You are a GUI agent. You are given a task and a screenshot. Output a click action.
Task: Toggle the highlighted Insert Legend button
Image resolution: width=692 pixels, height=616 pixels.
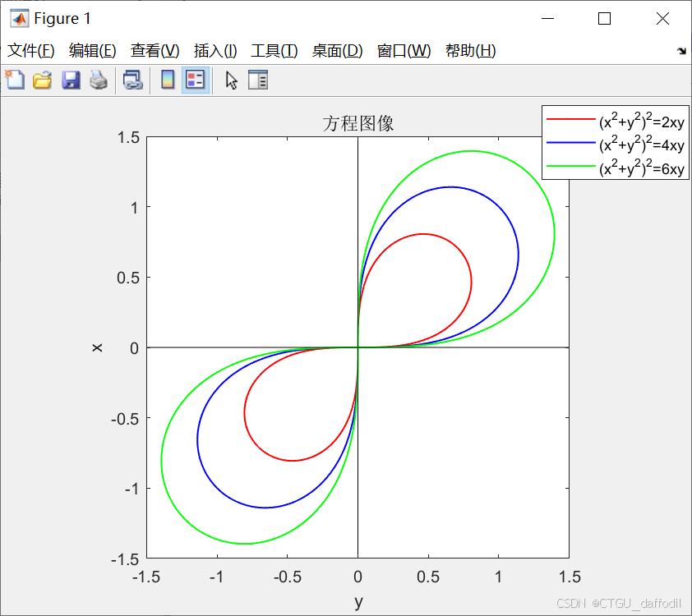196,80
